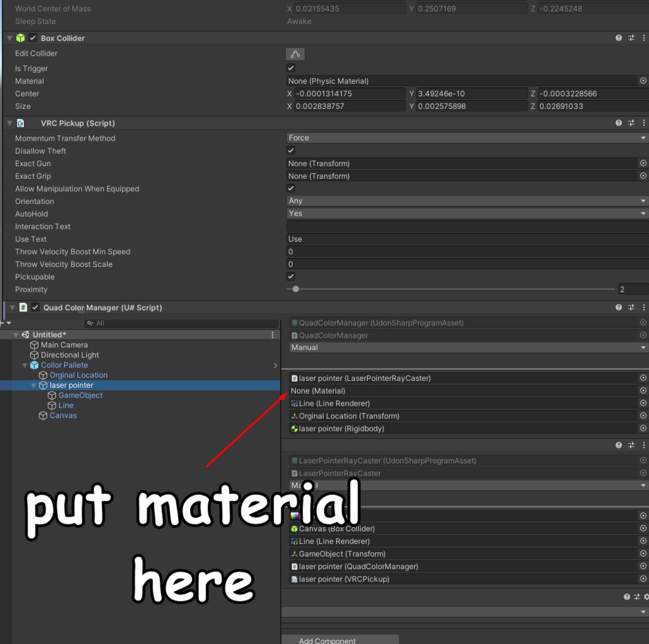Click the Add Component button
This screenshot has height=644, width=649.
coord(340,640)
